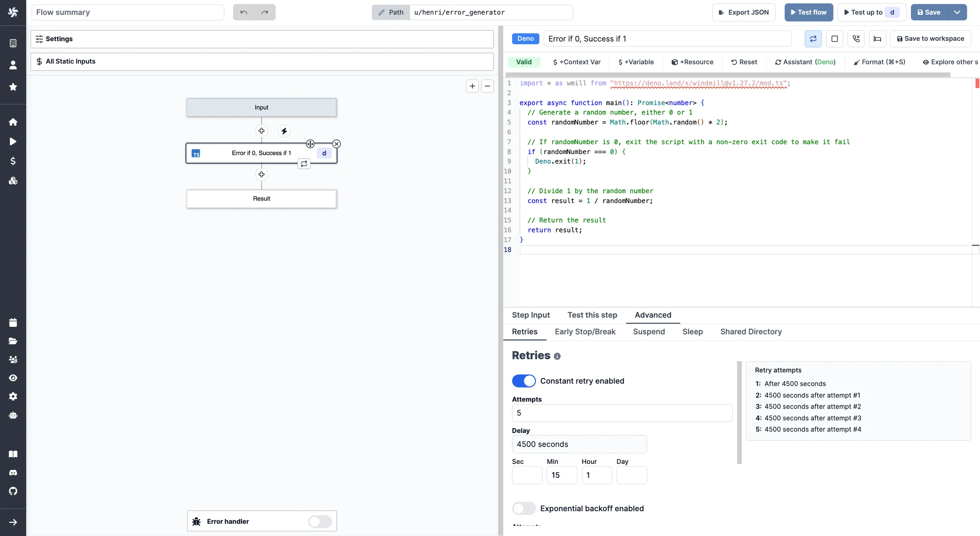Toggle the Exponential backoff enabled switch
Screen dimensions: 980x536
click(x=524, y=508)
